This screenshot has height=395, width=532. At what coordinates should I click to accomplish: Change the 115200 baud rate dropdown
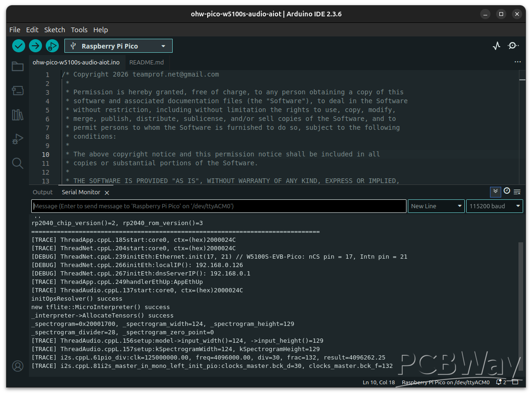pos(494,206)
